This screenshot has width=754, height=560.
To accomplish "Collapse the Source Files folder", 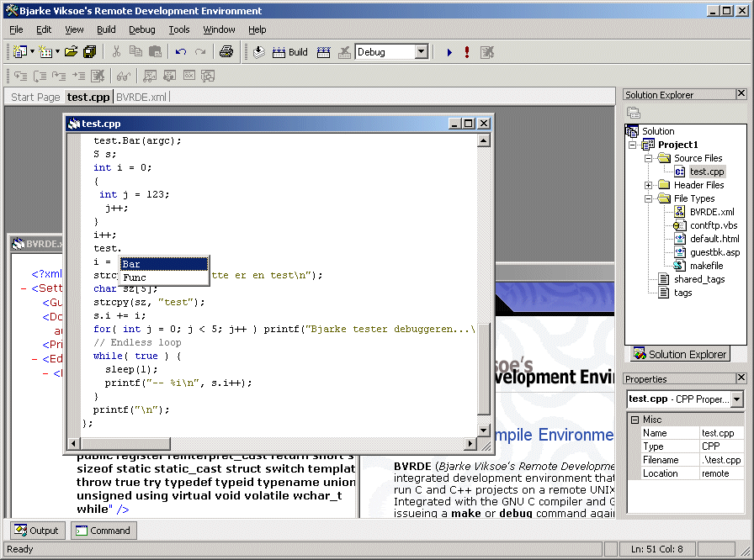I will point(649,158).
